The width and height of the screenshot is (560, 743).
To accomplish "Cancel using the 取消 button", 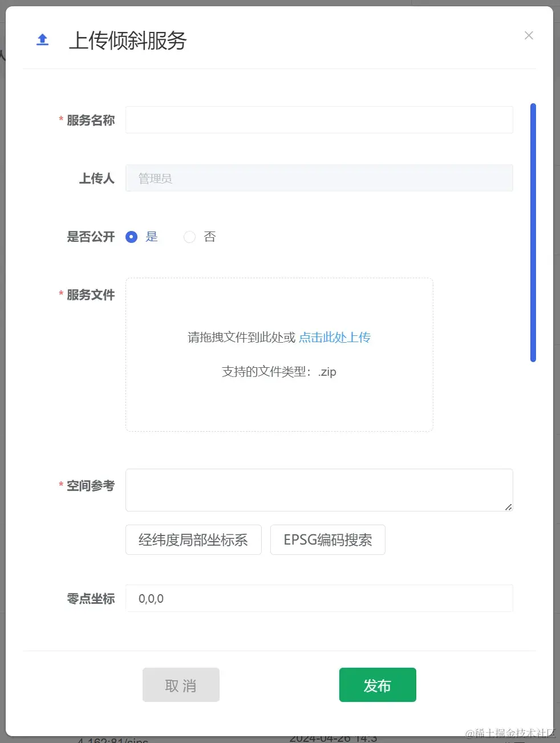I will [x=181, y=685].
